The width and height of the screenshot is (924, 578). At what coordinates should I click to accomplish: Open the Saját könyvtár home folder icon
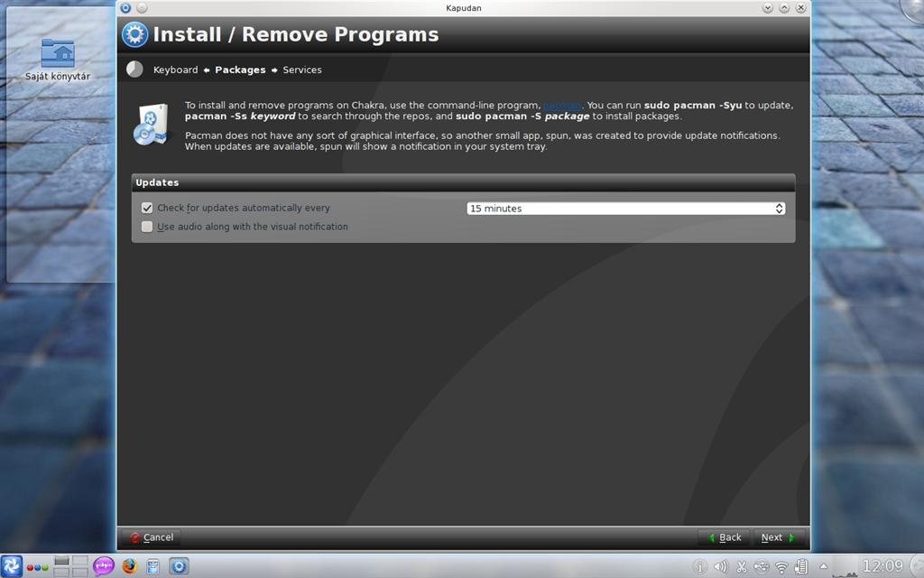tap(58, 61)
